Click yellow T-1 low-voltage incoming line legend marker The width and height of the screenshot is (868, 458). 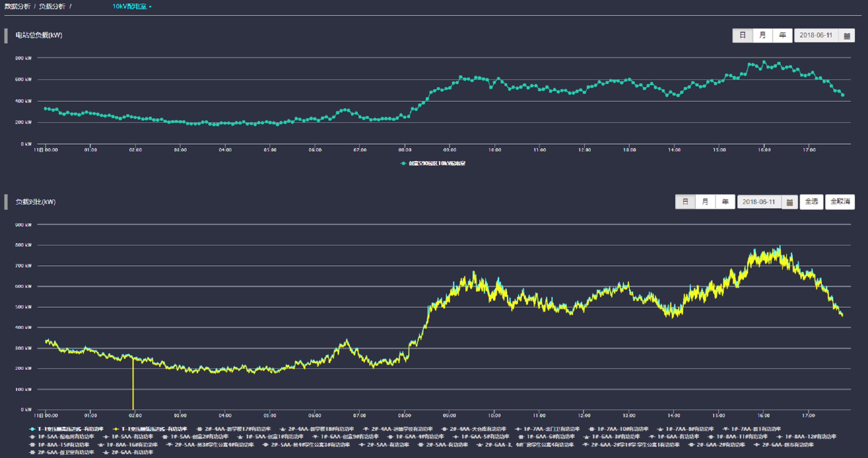pyautogui.click(x=116, y=429)
